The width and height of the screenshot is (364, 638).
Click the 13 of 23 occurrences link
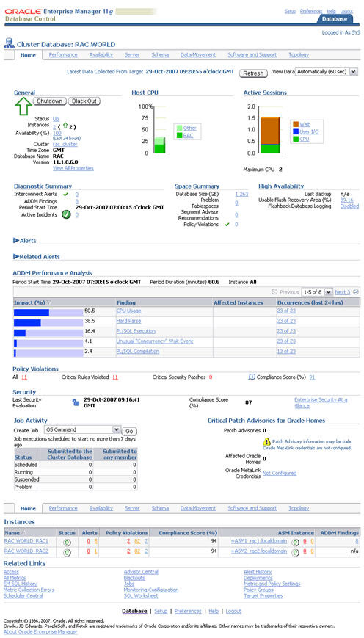click(x=286, y=352)
